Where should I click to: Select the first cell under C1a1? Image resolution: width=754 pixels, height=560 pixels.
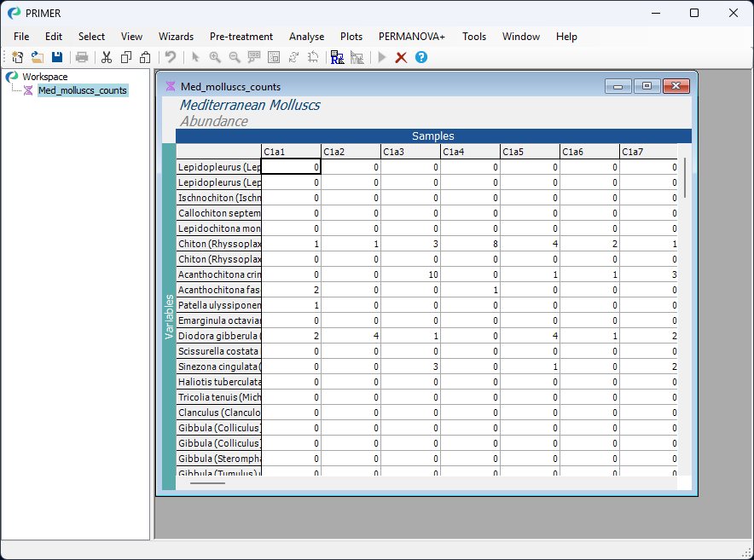tap(290, 166)
